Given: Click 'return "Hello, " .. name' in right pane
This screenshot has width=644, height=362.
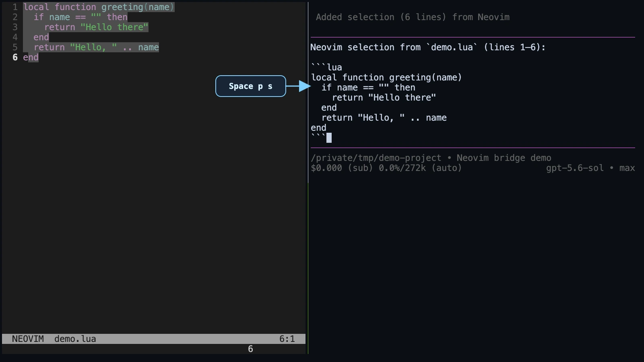Looking at the screenshot, I should pos(384,118).
